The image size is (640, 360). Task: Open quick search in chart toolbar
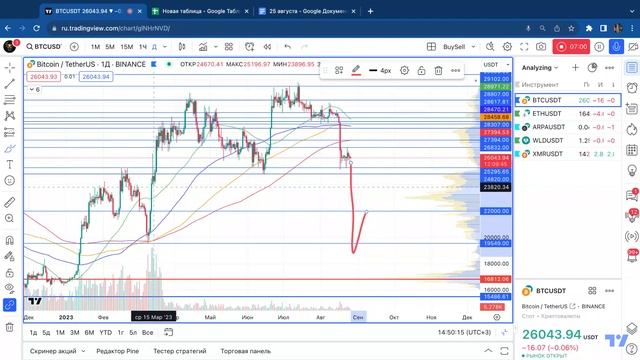[490, 47]
